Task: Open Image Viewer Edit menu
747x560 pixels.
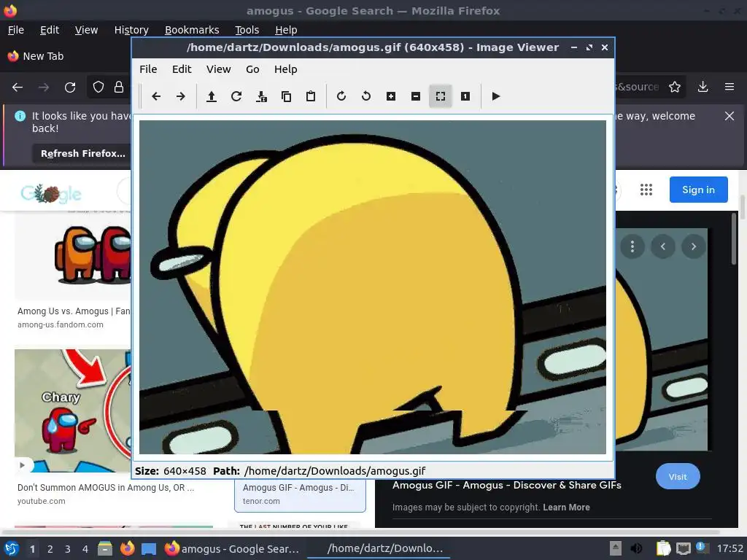Action: tap(182, 69)
